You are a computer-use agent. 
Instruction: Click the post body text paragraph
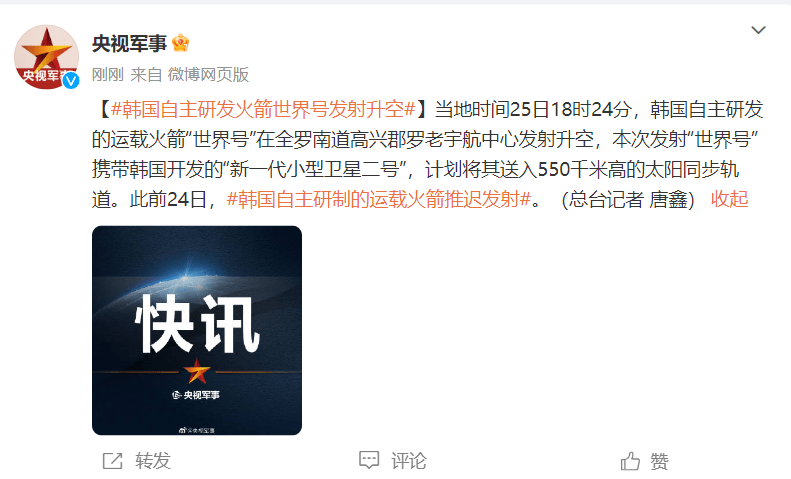428,154
